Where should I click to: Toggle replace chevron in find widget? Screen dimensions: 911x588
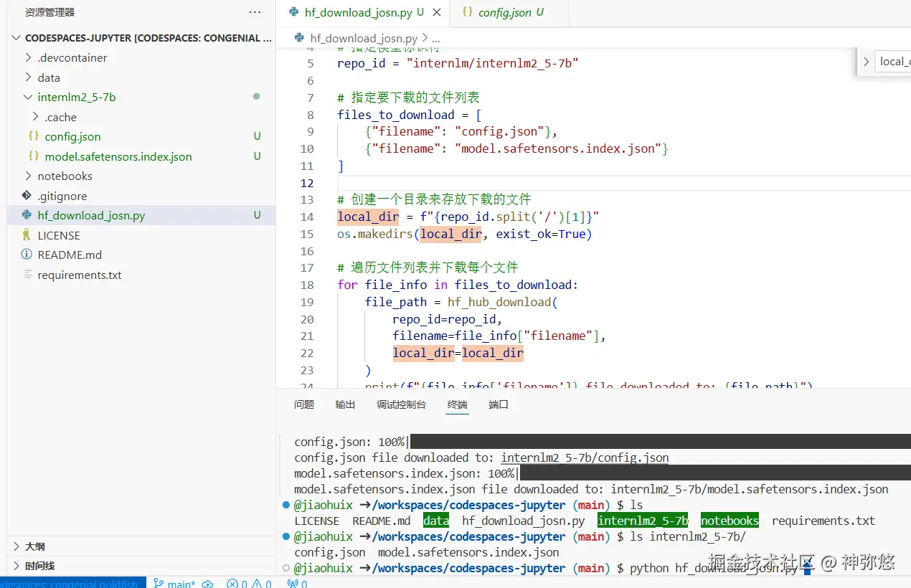click(867, 61)
